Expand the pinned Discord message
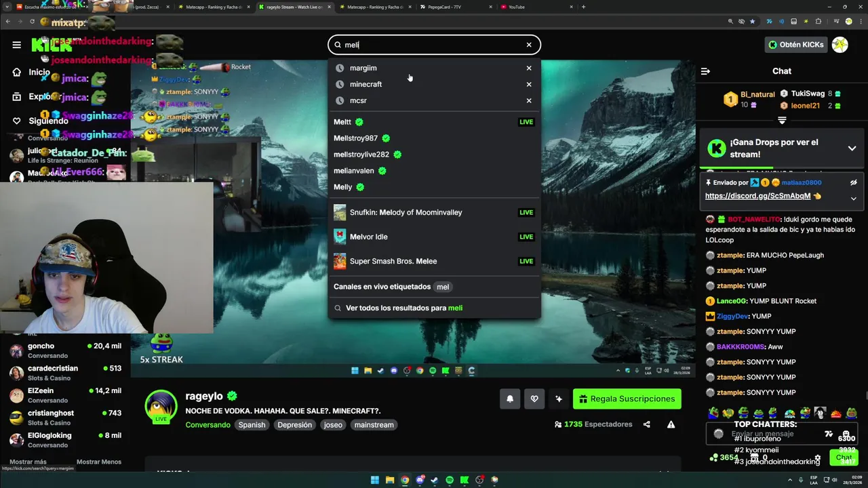This screenshot has width=868, height=488. coord(853,198)
